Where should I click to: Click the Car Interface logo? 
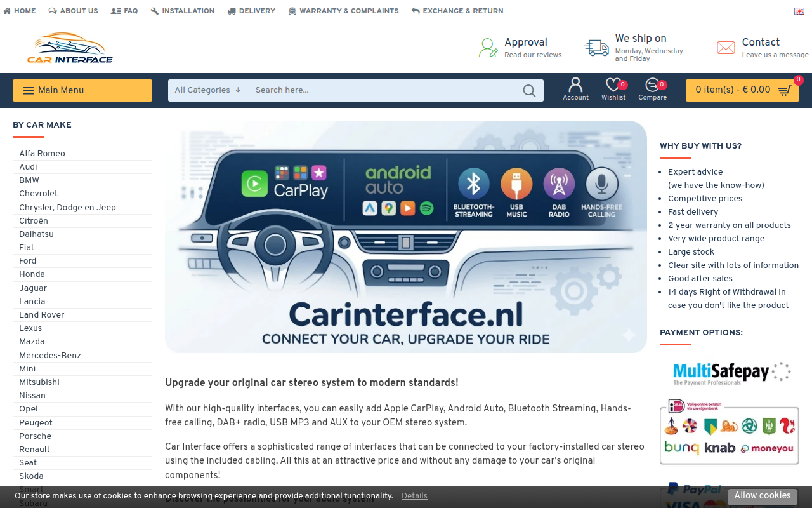(70, 48)
